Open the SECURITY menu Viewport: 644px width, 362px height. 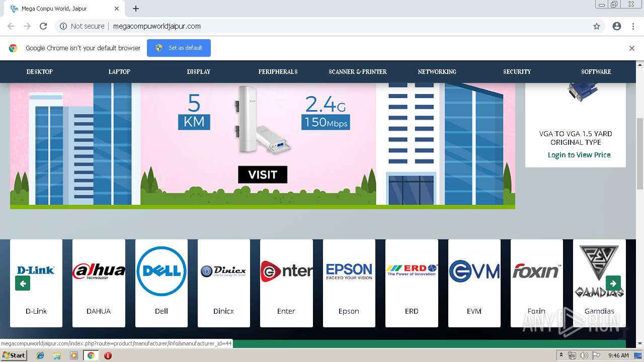[517, 72]
